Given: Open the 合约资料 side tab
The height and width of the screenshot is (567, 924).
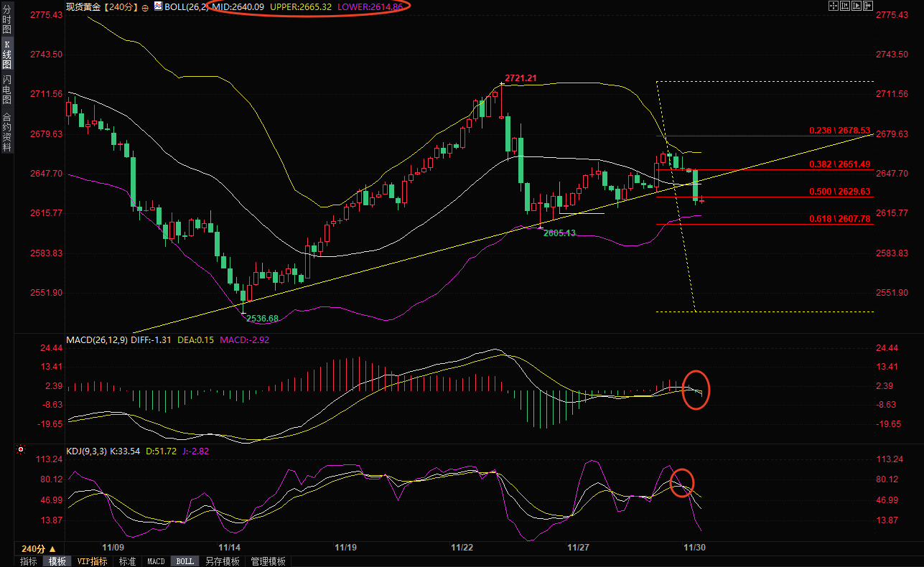Looking at the screenshot, I should coord(6,131).
